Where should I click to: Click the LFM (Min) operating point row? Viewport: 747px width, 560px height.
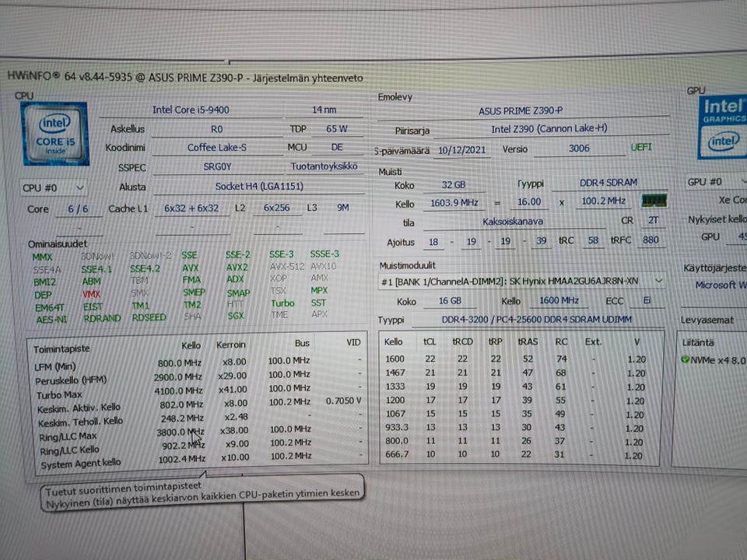[198, 364]
